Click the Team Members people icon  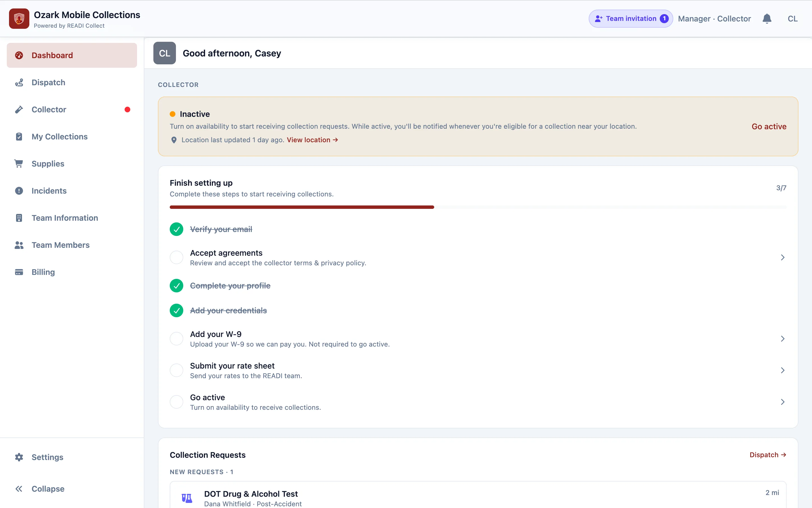(x=19, y=245)
